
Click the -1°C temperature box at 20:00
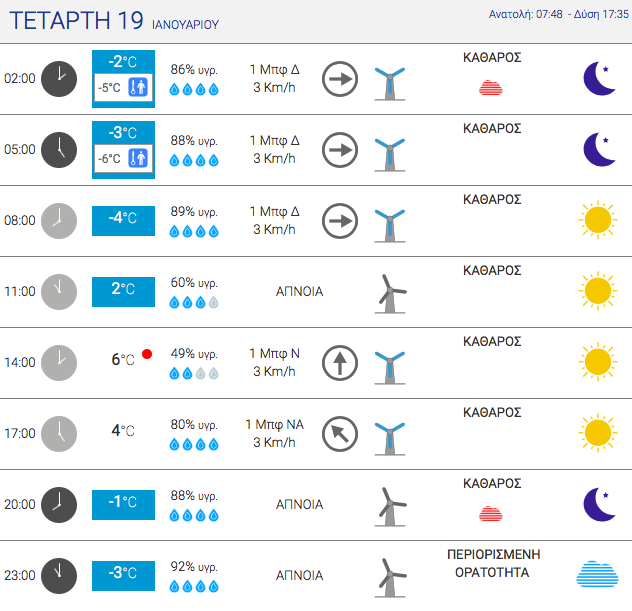point(123,505)
